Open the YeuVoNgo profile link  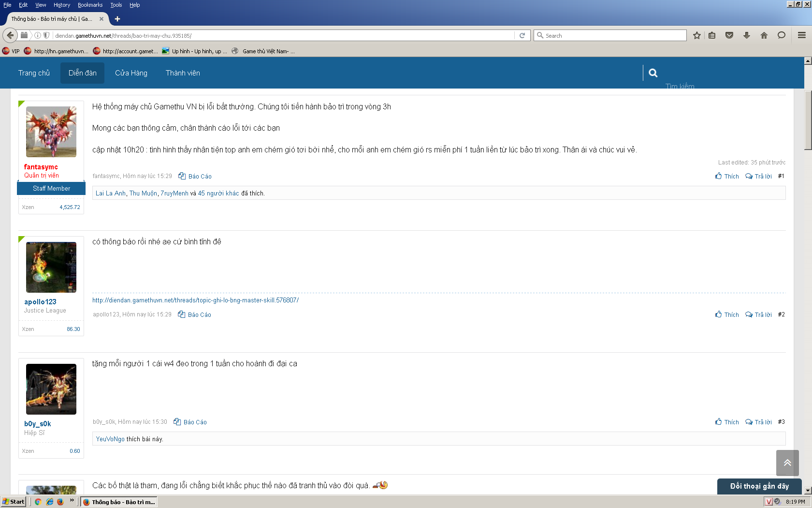point(110,439)
